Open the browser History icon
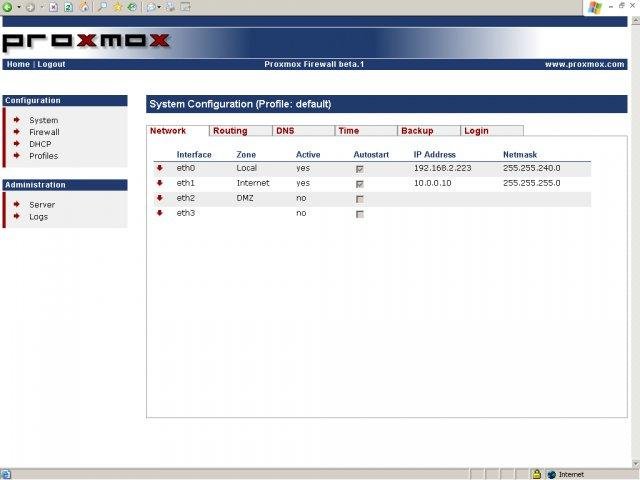640x480 pixels. [132, 7]
